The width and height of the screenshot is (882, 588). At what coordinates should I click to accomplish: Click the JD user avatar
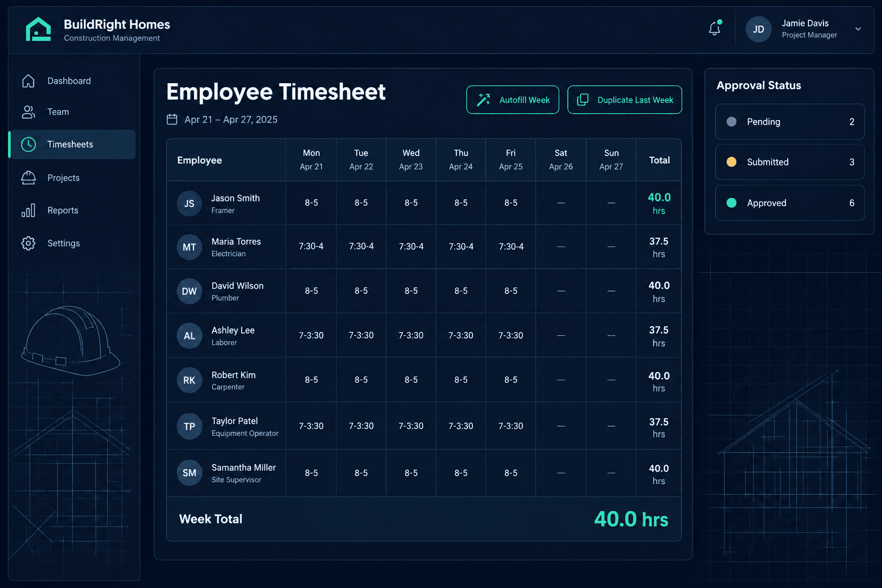pyautogui.click(x=759, y=29)
